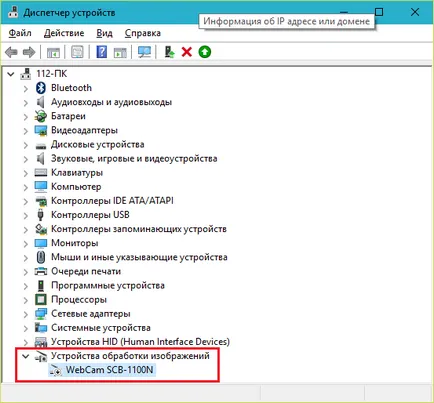Select the 112-ПК label
The height and width of the screenshot is (403, 434).
click(x=52, y=74)
